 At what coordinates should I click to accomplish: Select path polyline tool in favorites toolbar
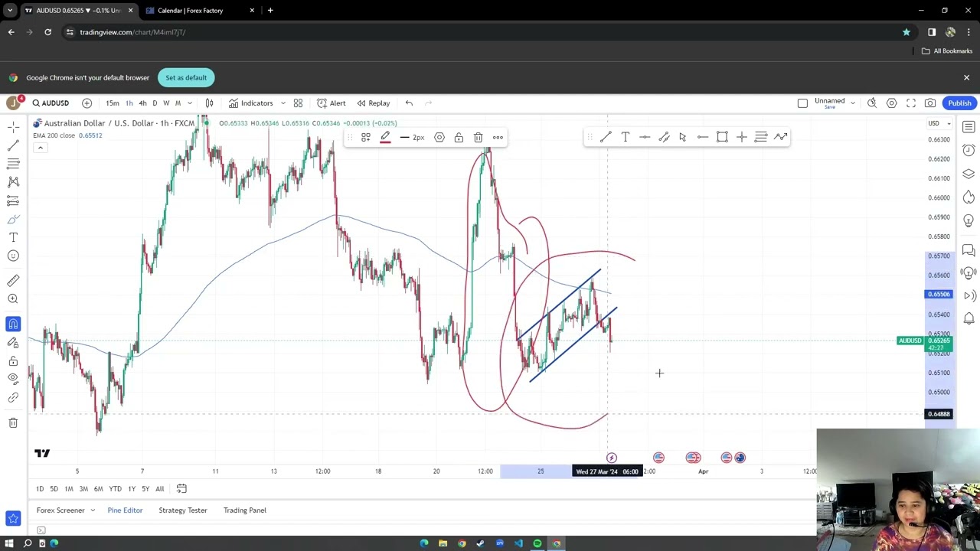click(780, 137)
